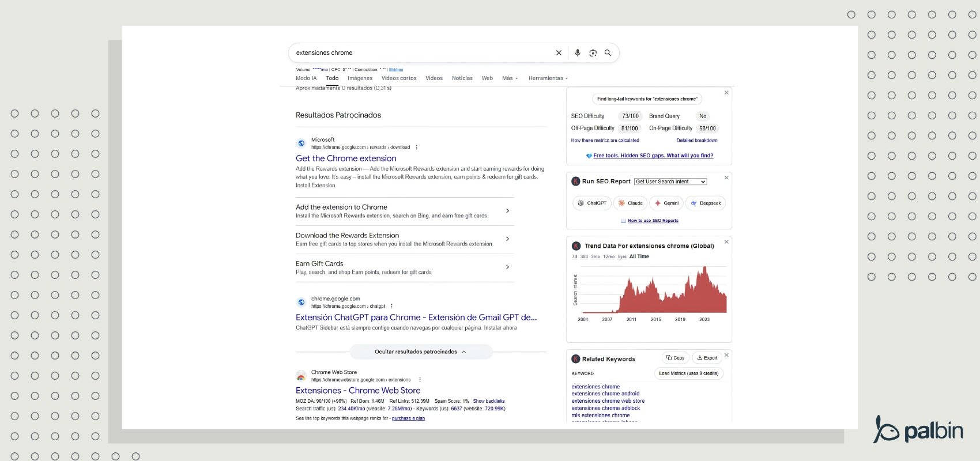The image size is (980, 461).
Task: Switch to the Modo IA tab
Action: click(x=306, y=78)
